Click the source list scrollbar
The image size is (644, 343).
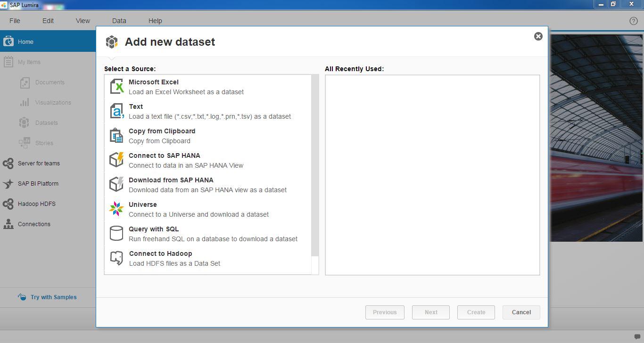(315, 165)
